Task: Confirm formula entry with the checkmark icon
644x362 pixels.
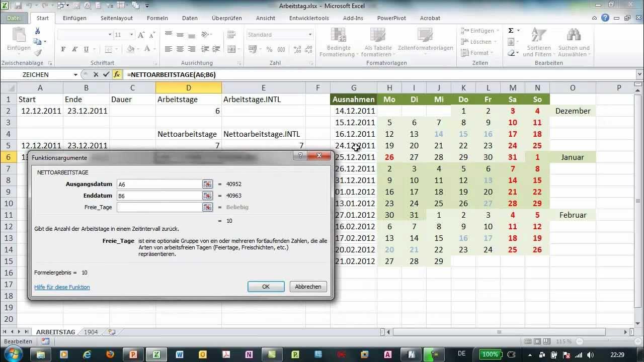Action: pos(106,74)
